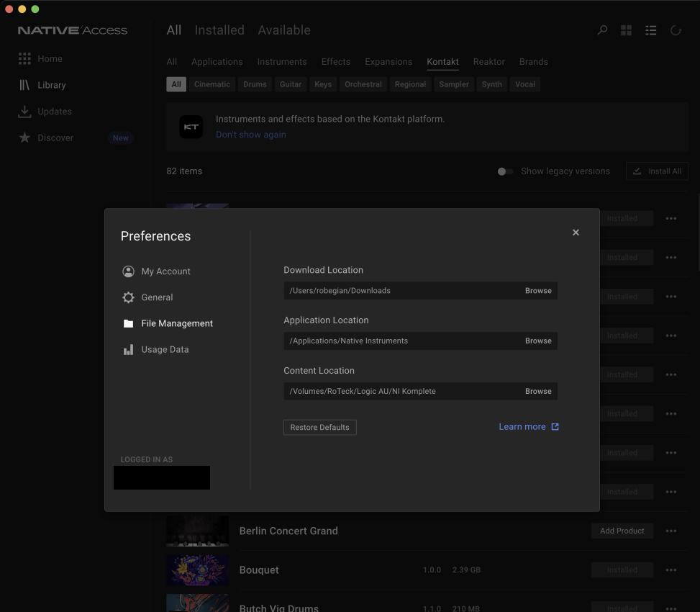The image size is (700, 612).
Task: Click the Discover star icon in sidebar
Action: click(24, 138)
